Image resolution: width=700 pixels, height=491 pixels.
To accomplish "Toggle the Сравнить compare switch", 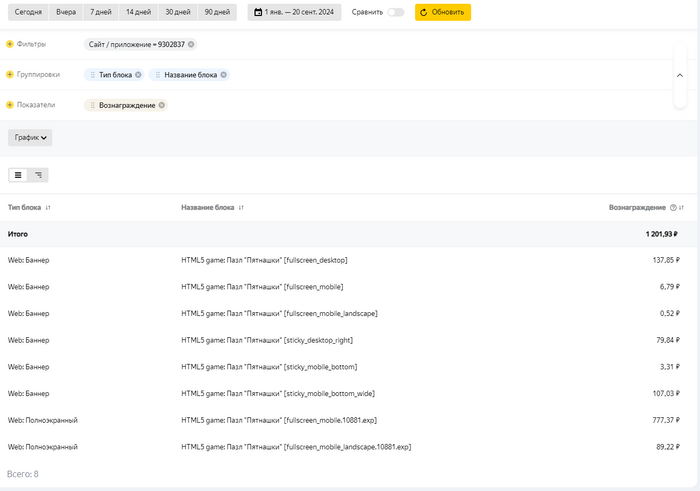I will (396, 12).
